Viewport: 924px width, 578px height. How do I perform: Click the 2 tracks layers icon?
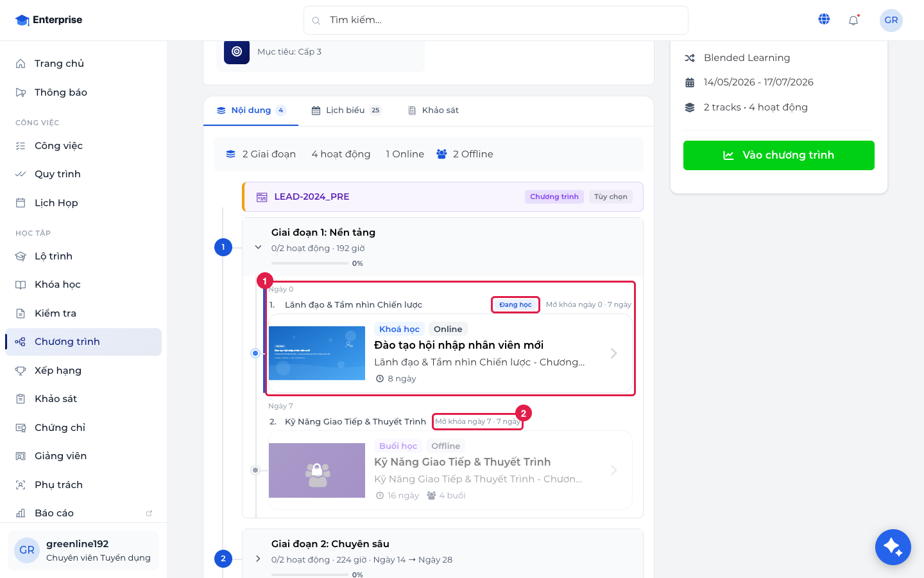[690, 107]
